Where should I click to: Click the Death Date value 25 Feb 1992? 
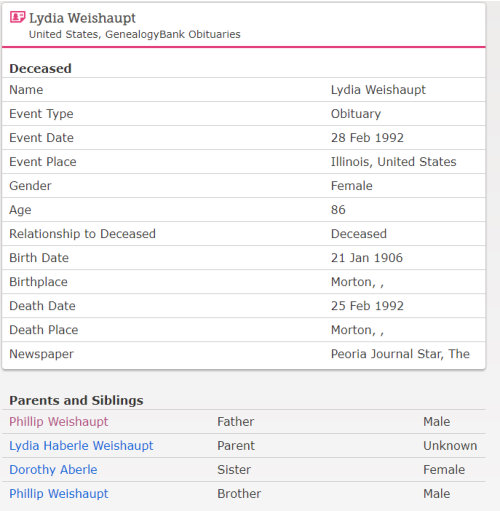[367, 306]
